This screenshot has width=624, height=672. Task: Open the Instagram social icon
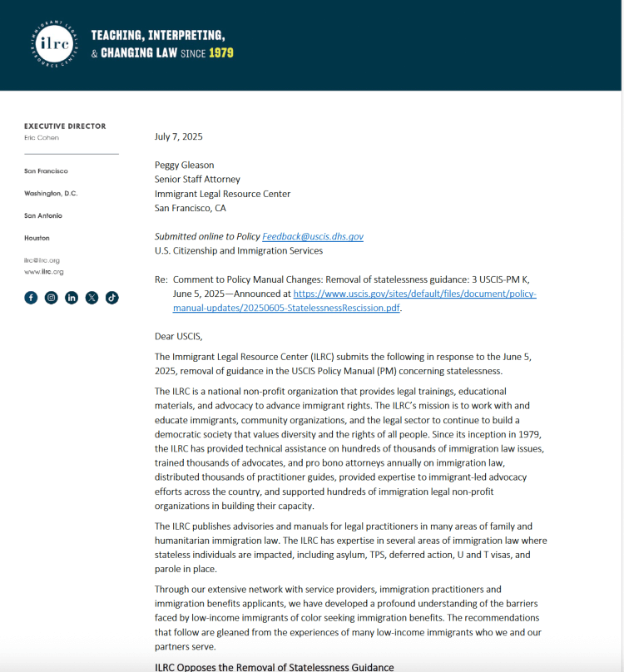coord(52,297)
